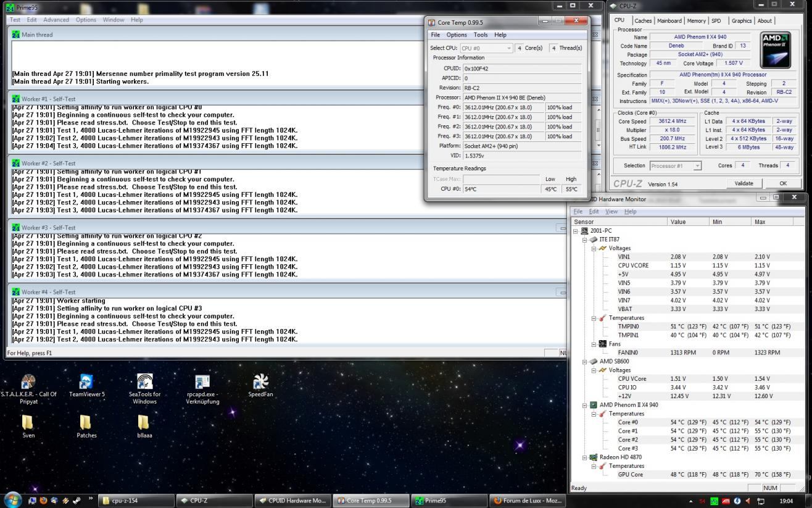Click the Steam quick launch icon
The width and height of the screenshot is (812, 508).
coord(75,501)
